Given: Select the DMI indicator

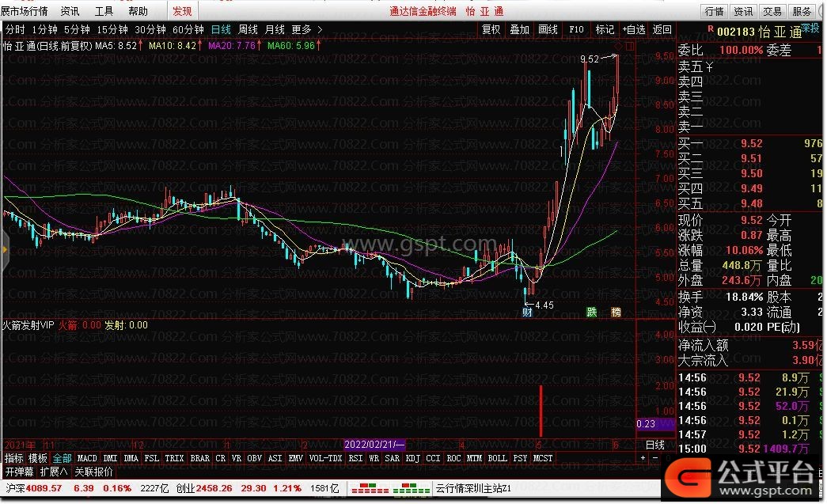Looking at the screenshot, I should (x=111, y=458).
